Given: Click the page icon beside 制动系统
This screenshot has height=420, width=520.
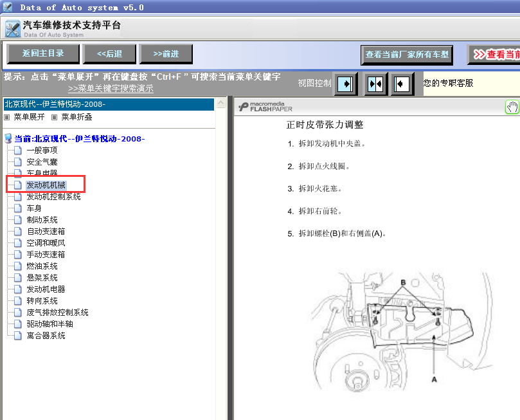Looking at the screenshot, I should point(18,220).
